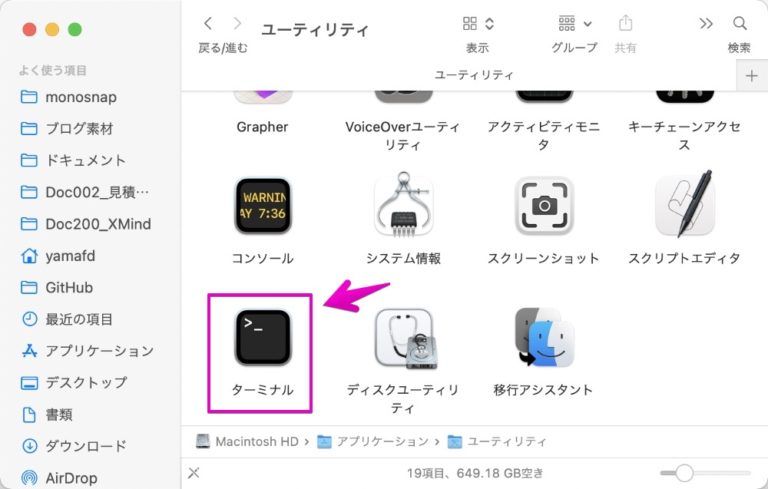The height and width of the screenshot is (489, 768).
Task: Open the Group (グループ) dropdown
Action: click(x=575, y=23)
